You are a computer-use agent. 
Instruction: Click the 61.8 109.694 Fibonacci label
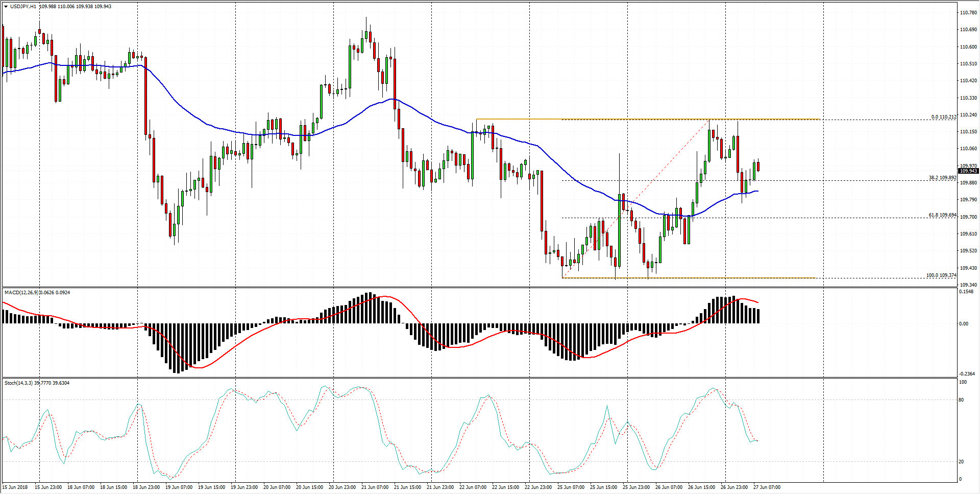coord(942,215)
